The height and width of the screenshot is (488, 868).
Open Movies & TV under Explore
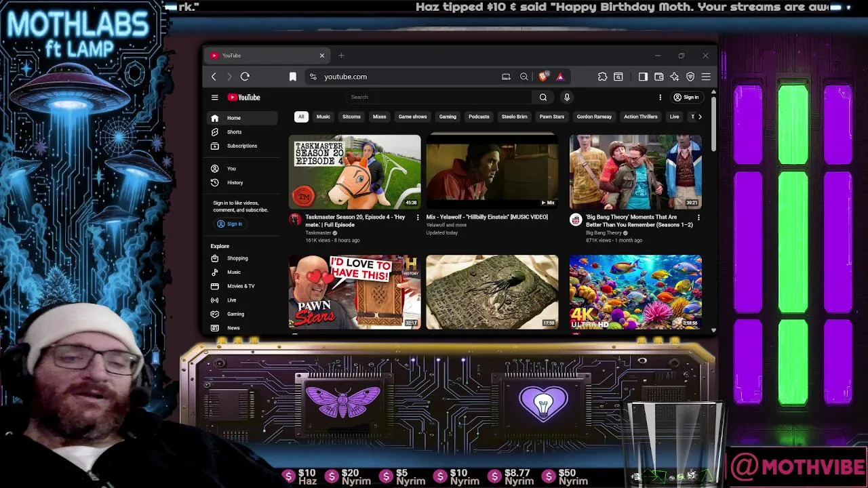pos(243,286)
